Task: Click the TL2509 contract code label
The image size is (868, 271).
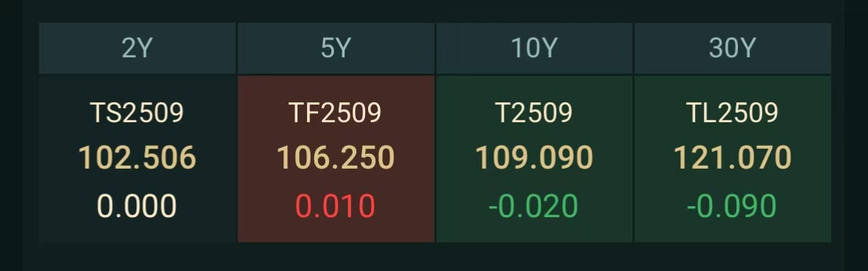Action: pyautogui.click(x=733, y=113)
